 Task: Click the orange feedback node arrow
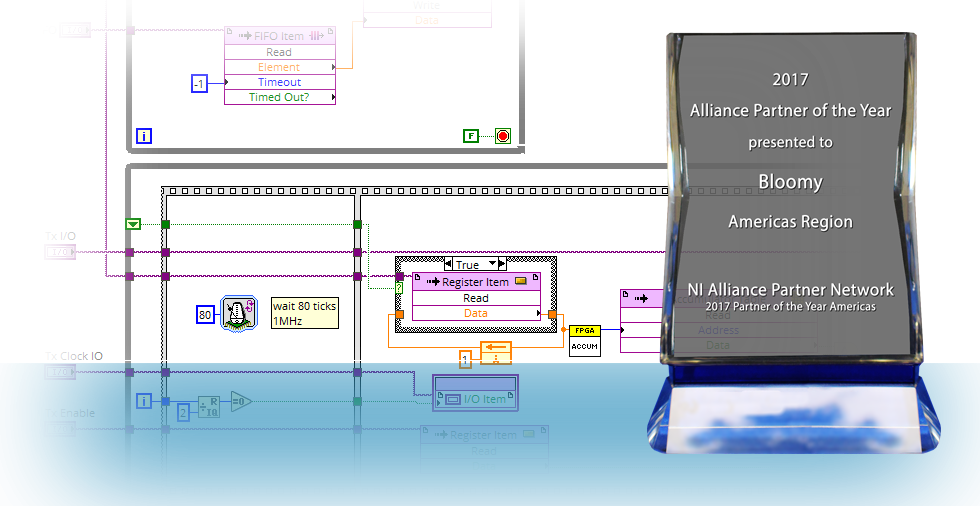pos(496,353)
